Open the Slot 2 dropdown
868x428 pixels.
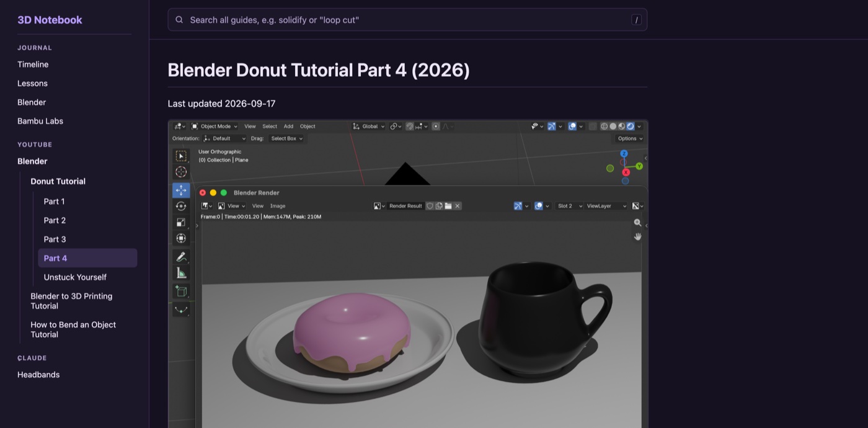(x=569, y=206)
